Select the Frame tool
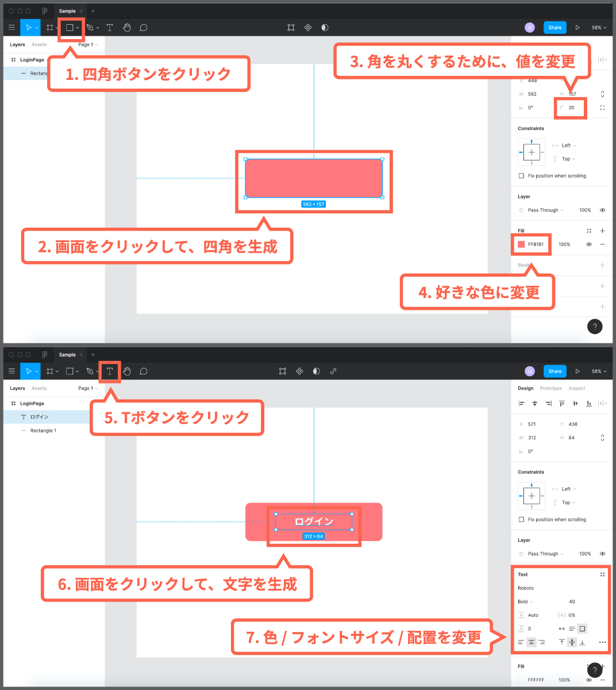This screenshot has width=616, height=690. (50, 27)
